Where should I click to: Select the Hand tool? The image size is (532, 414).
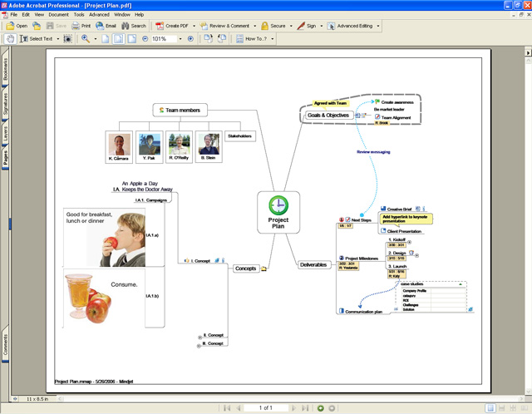[x=10, y=38]
